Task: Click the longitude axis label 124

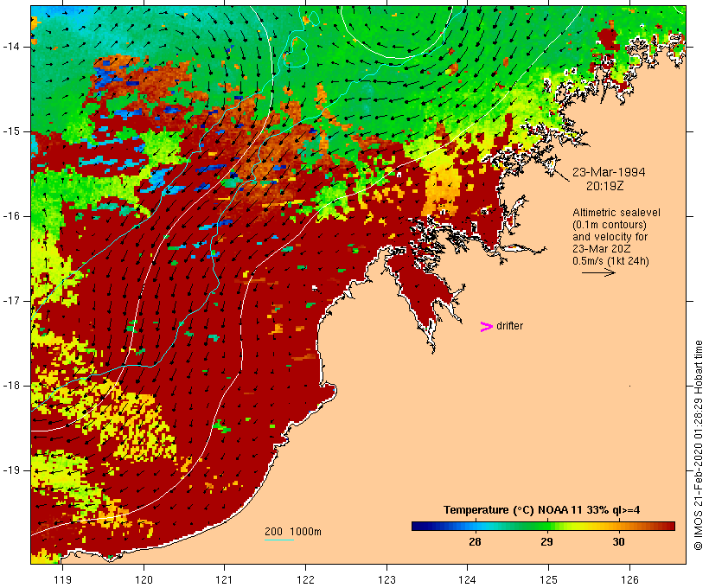Action: [x=467, y=579]
